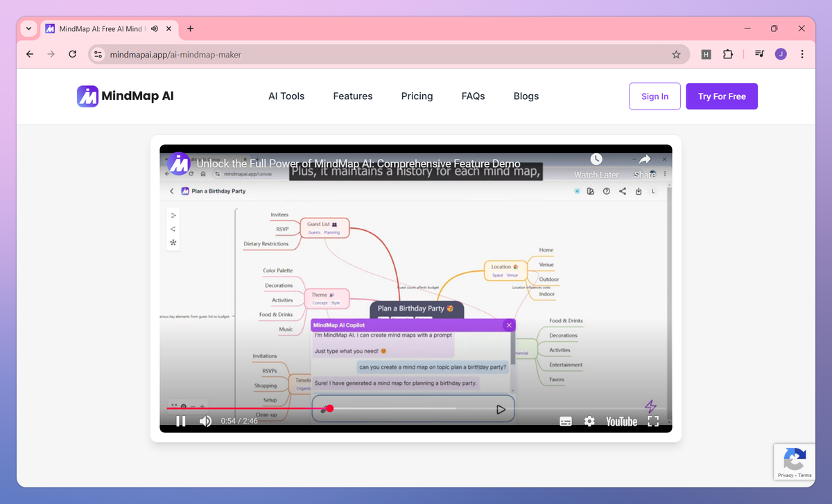This screenshot has height=504, width=832.
Task: Open the Chrome three-dot menu
Action: click(802, 53)
